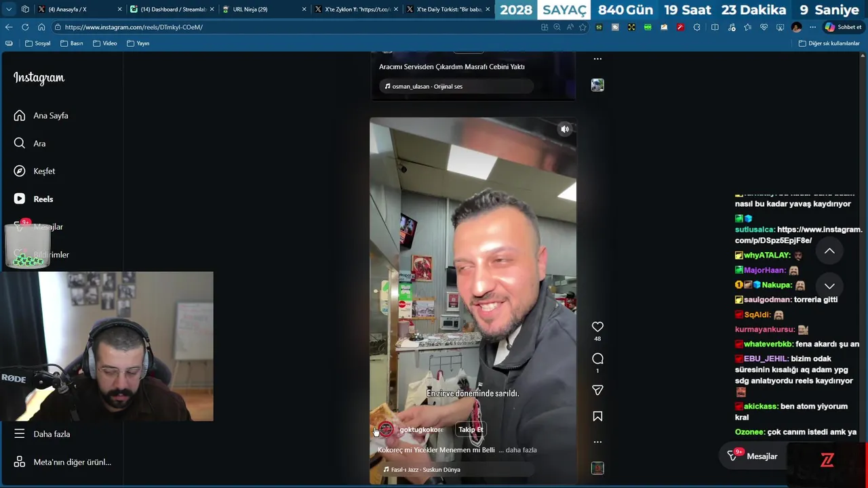This screenshot has width=868, height=488.
Task: Go to previous reel with up chevron
Action: (x=829, y=251)
